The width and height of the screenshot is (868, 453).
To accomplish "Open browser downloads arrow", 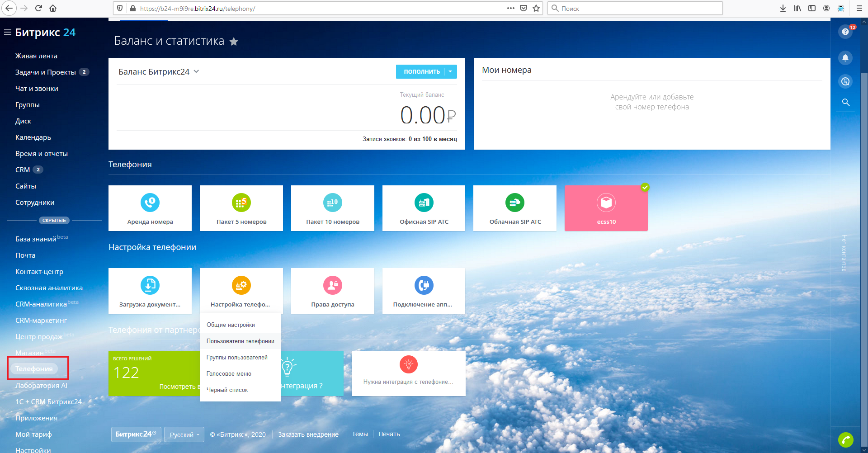I will (783, 8).
